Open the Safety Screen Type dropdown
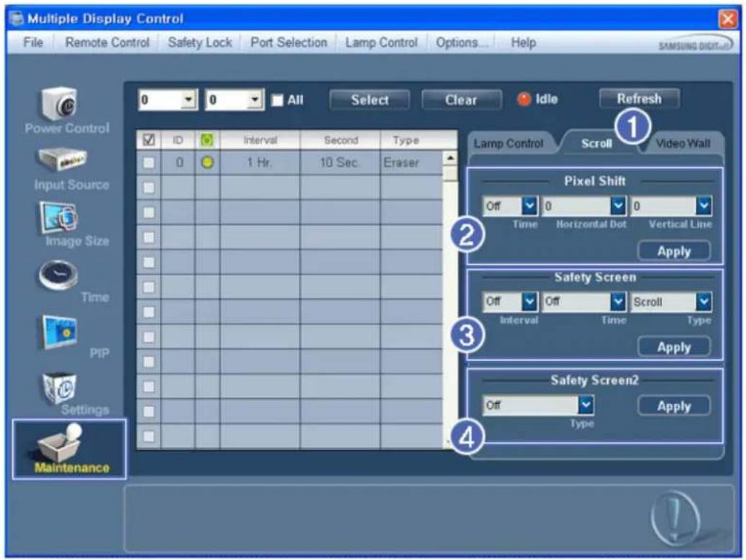The width and height of the screenshot is (746, 560). (x=704, y=301)
